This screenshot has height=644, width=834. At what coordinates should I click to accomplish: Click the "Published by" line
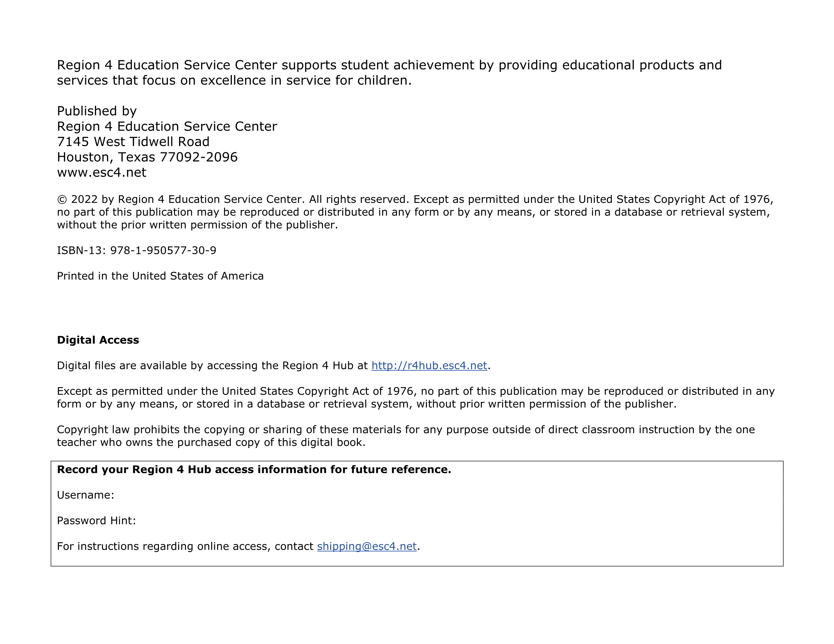click(96, 111)
